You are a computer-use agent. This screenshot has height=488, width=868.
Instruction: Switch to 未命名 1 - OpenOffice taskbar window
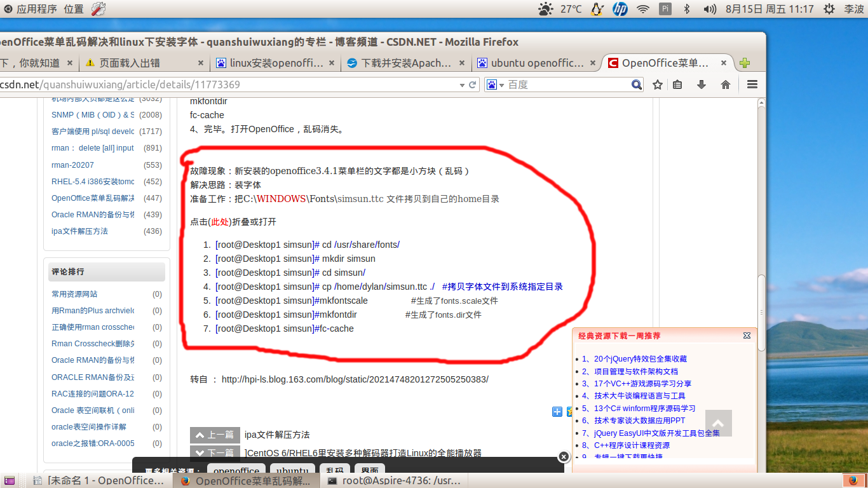point(100,480)
